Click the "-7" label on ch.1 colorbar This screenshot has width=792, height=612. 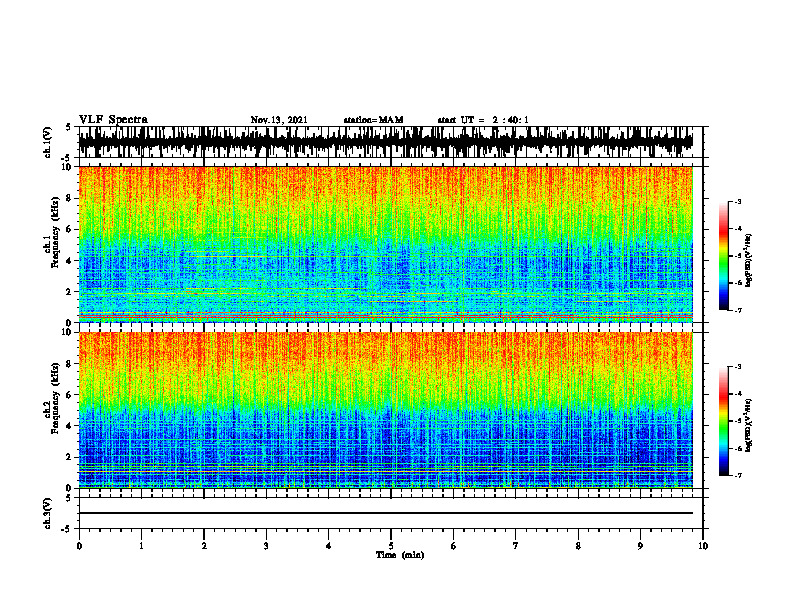tap(738, 310)
